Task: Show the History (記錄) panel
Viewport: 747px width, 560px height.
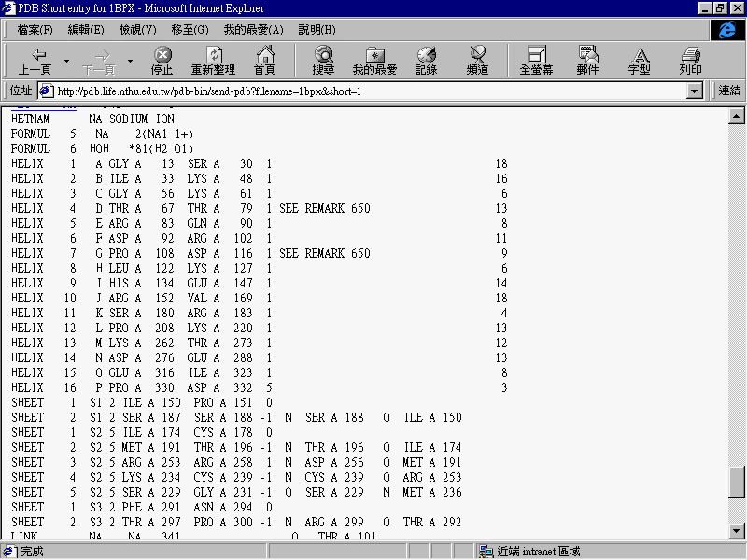Action: [x=426, y=61]
